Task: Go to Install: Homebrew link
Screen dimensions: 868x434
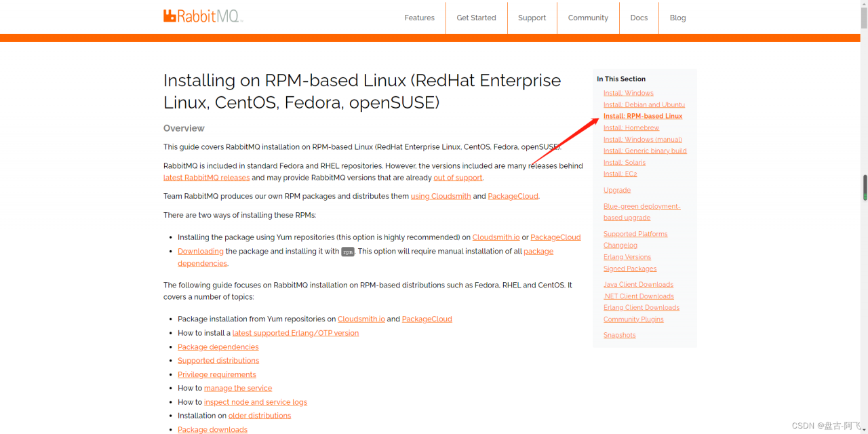Action: [x=631, y=127]
